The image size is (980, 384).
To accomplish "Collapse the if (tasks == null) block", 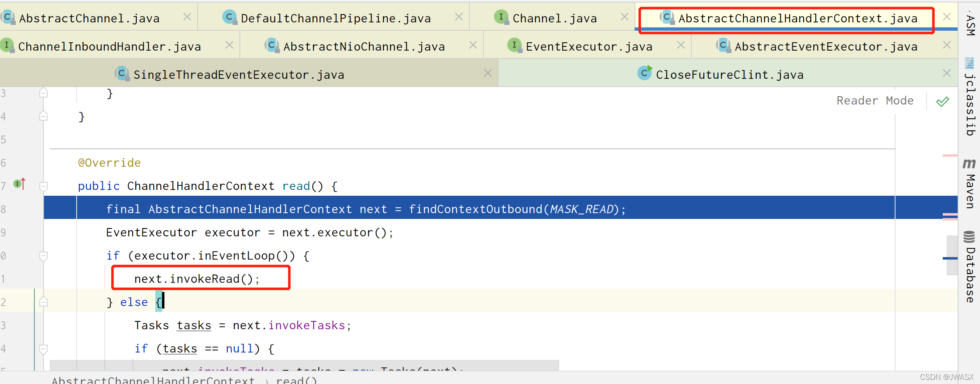I will (x=43, y=349).
